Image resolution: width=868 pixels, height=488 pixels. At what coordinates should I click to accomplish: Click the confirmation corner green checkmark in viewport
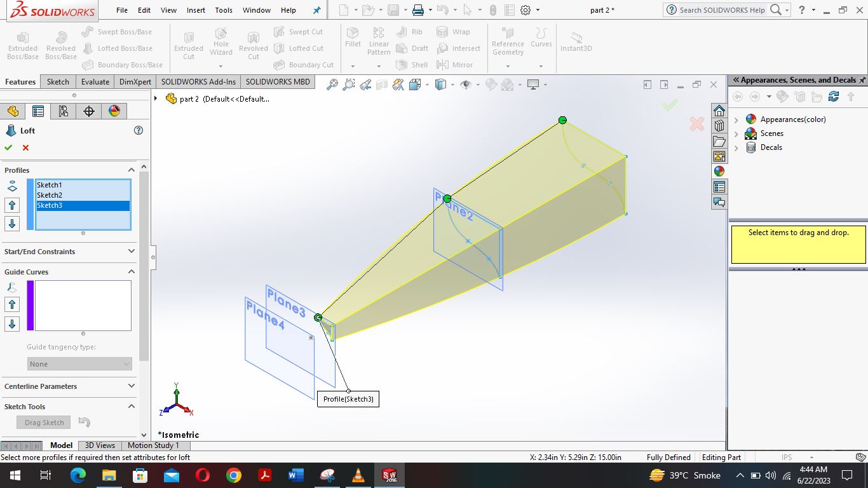(x=669, y=104)
